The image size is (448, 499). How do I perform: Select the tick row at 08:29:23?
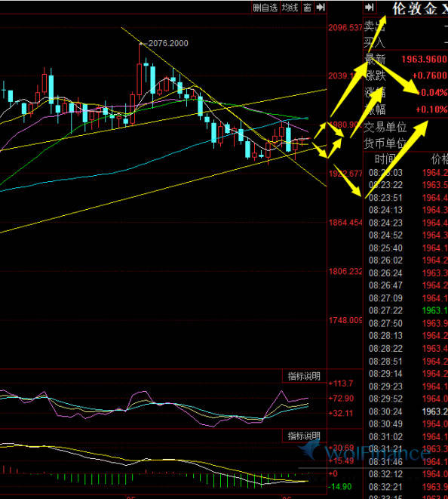point(408,387)
